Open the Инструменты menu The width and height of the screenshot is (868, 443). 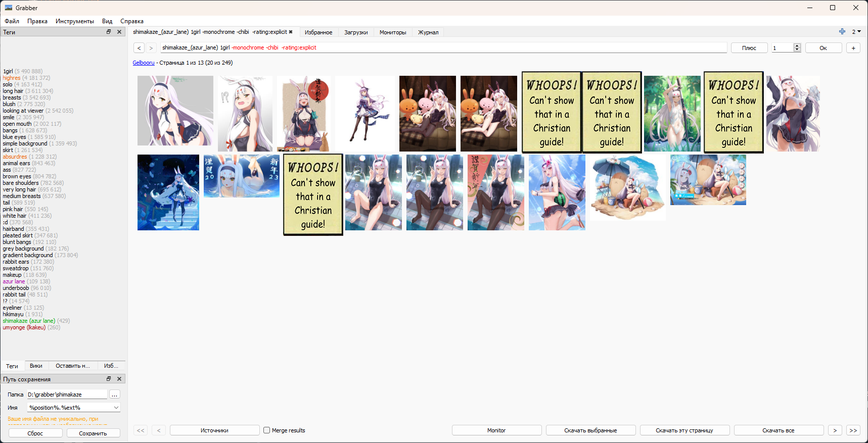75,21
